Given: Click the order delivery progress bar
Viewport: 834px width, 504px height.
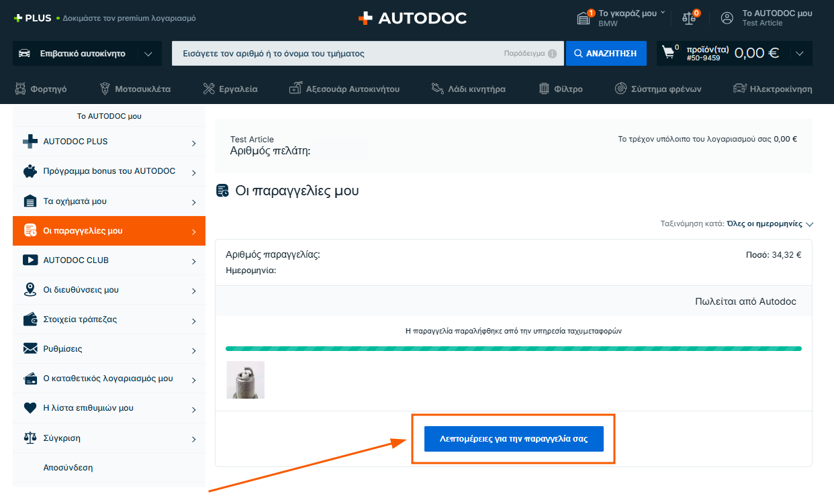Looking at the screenshot, I should click(x=514, y=349).
